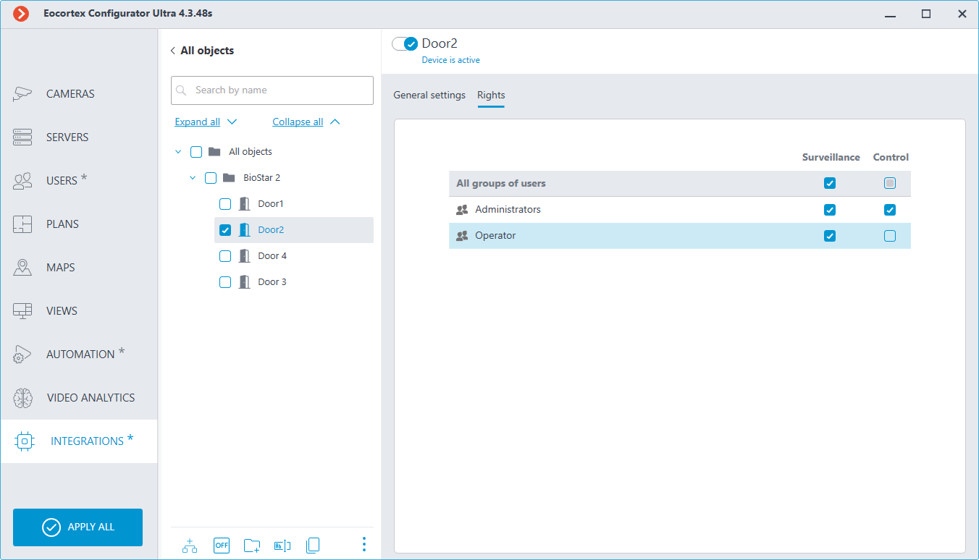Open the Video Analytics brain icon

click(x=22, y=398)
